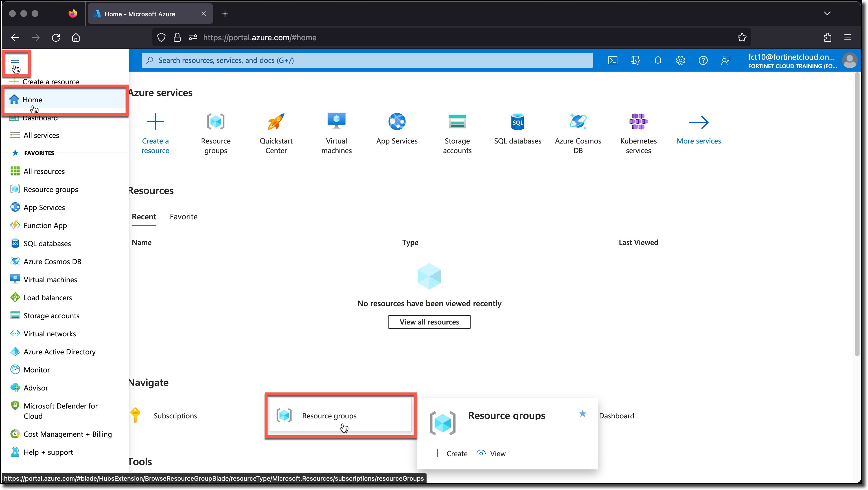The height and width of the screenshot is (490, 868).
Task: Toggle the portal hamburger menu
Action: 15,60
